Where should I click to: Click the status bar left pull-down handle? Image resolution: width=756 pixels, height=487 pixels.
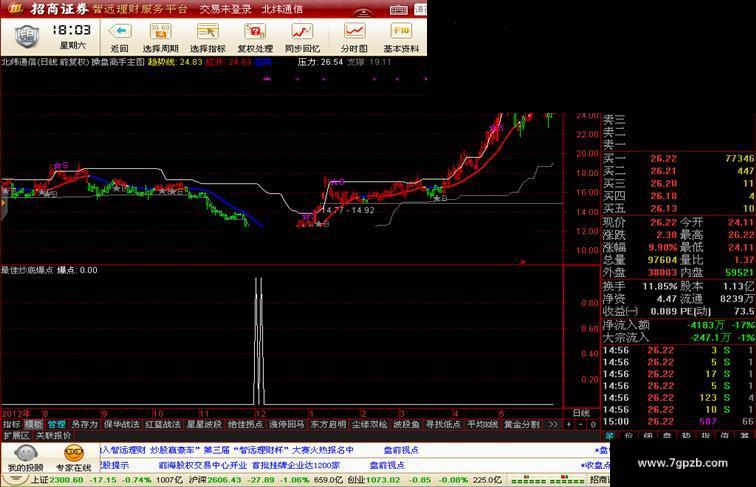[14, 479]
